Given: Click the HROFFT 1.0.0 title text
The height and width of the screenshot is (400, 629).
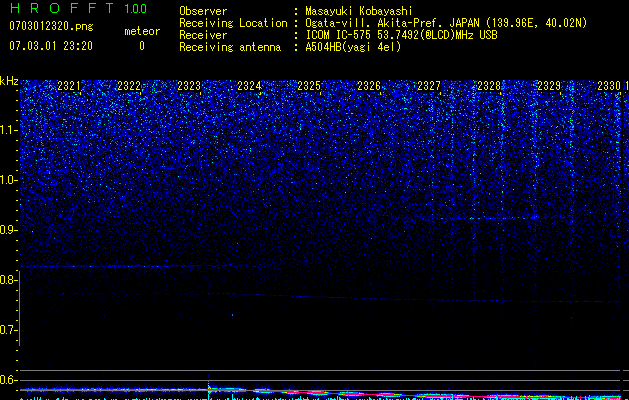Looking at the screenshot, I should click(78, 8).
